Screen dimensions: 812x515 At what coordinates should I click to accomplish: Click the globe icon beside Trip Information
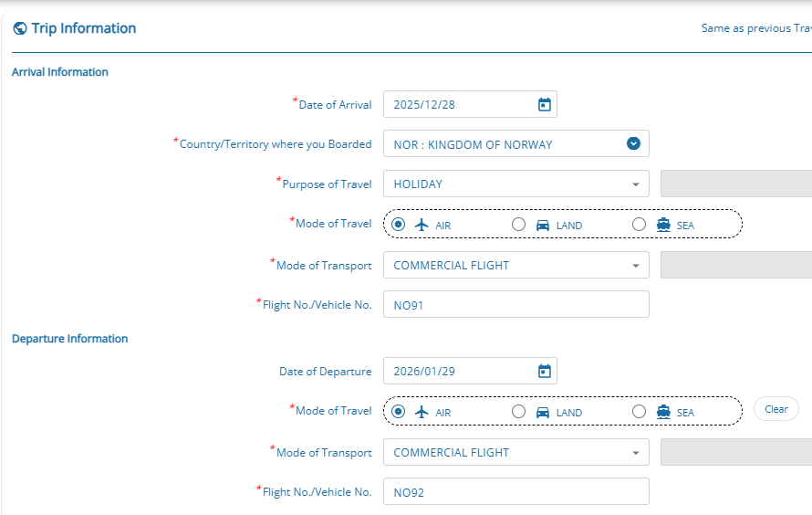pos(20,28)
